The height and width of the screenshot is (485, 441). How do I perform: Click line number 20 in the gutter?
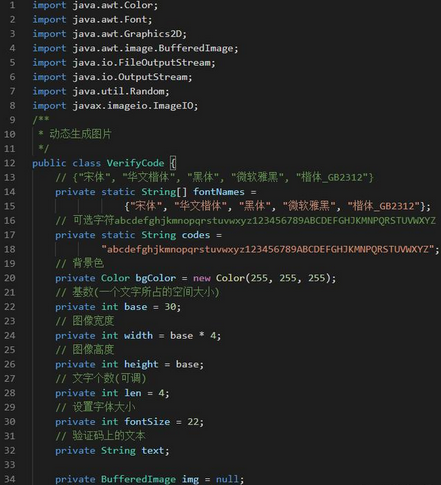coord(10,278)
